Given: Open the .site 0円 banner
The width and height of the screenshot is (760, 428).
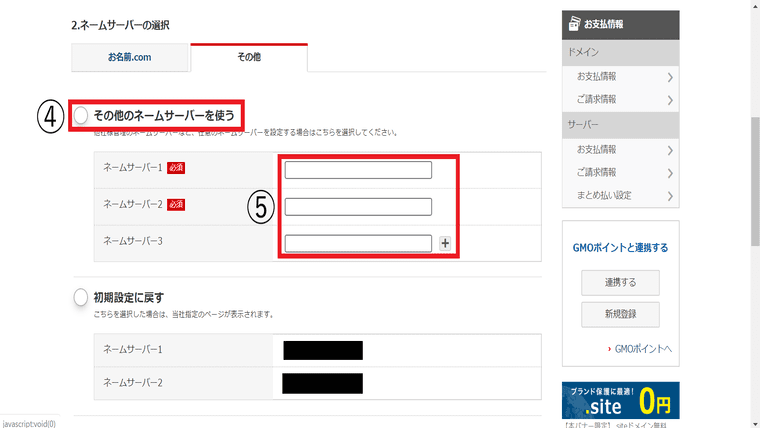Looking at the screenshot, I should (x=620, y=400).
